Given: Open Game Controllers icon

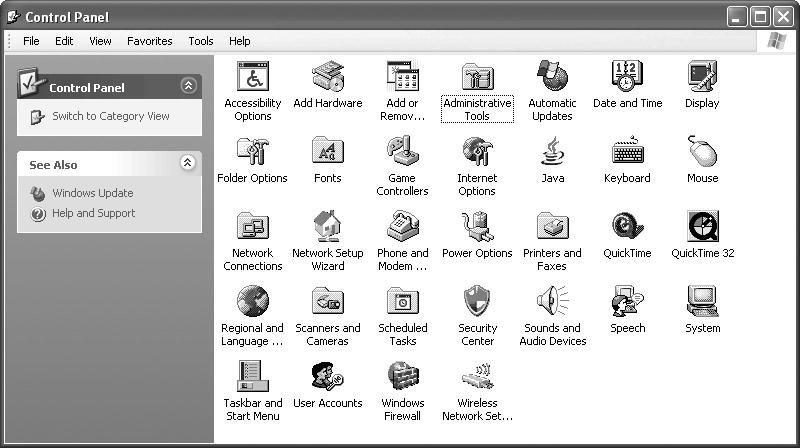Looking at the screenshot, I should pos(402,152).
